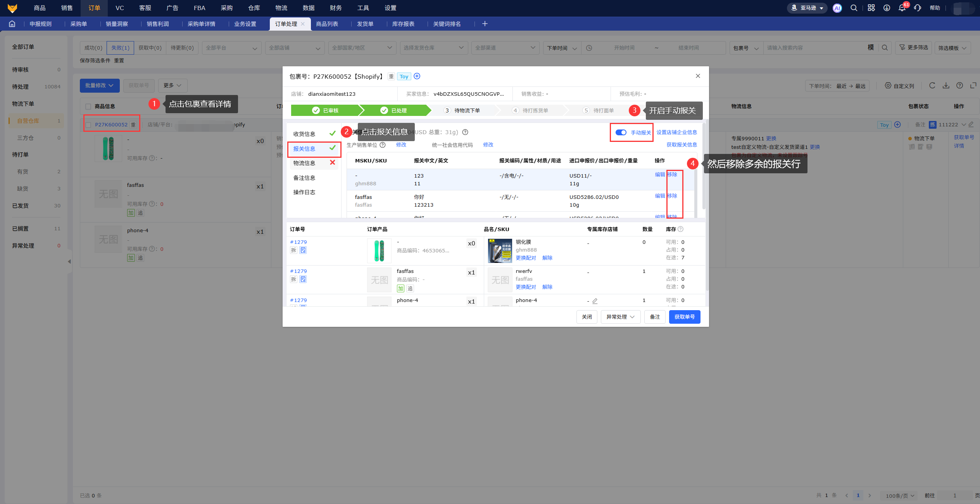
Task: Switch to the 物流信息 side tab
Action: (304, 163)
